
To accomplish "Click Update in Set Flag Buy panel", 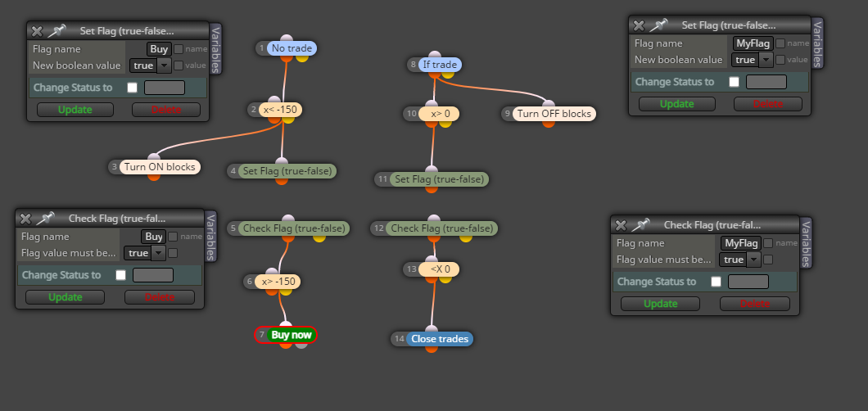I will [x=75, y=110].
